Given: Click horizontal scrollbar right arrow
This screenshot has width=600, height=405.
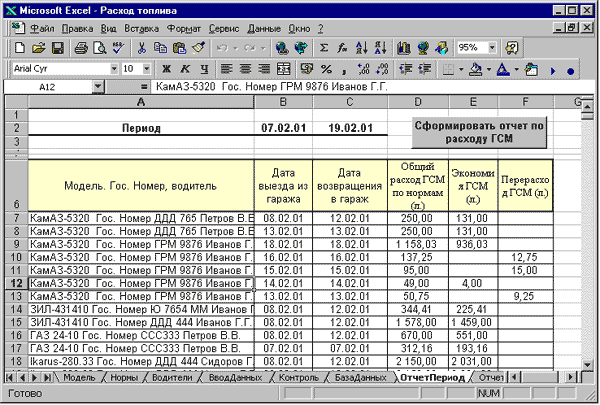Looking at the screenshot, I should 571,377.
